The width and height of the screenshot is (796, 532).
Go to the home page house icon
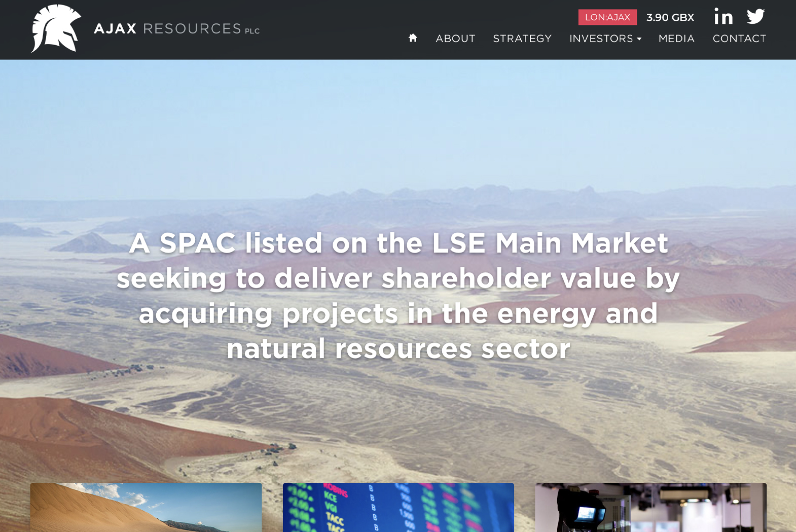point(413,38)
